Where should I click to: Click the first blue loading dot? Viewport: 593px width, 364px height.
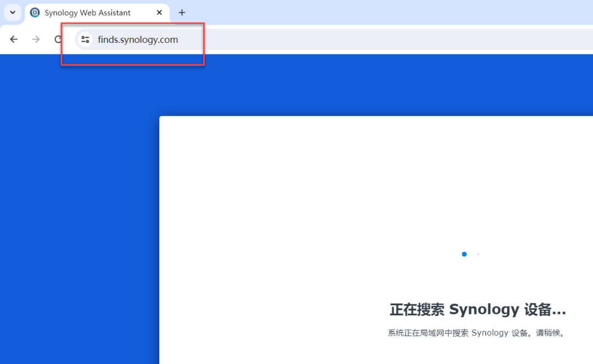[464, 254]
